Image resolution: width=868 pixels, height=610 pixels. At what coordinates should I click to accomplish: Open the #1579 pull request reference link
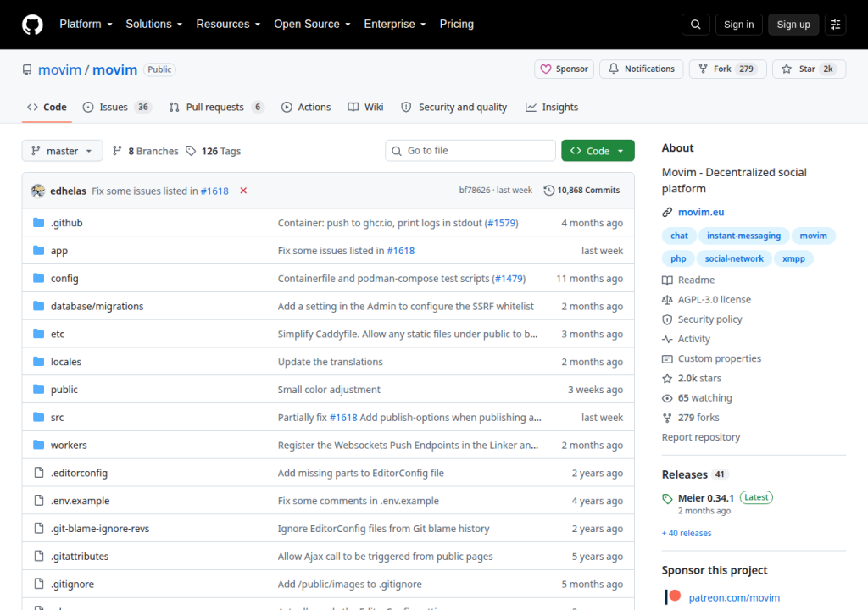point(502,223)
